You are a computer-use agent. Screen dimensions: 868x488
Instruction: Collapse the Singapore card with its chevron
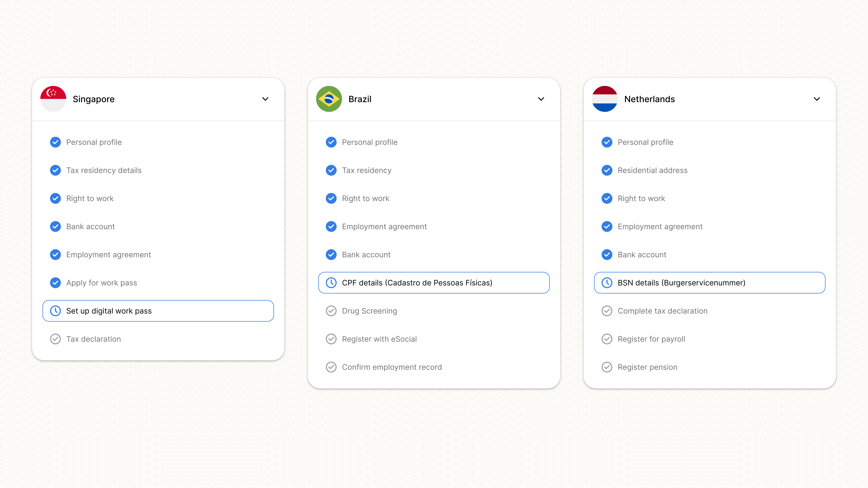click(266, 99)
